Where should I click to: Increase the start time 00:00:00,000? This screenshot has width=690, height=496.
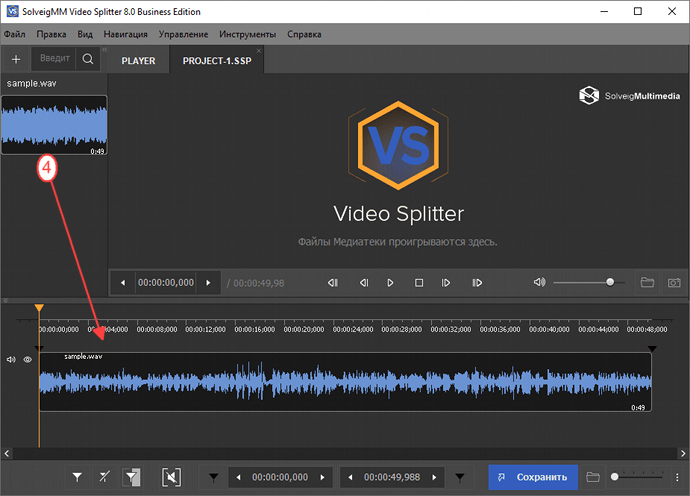[322, 477]
